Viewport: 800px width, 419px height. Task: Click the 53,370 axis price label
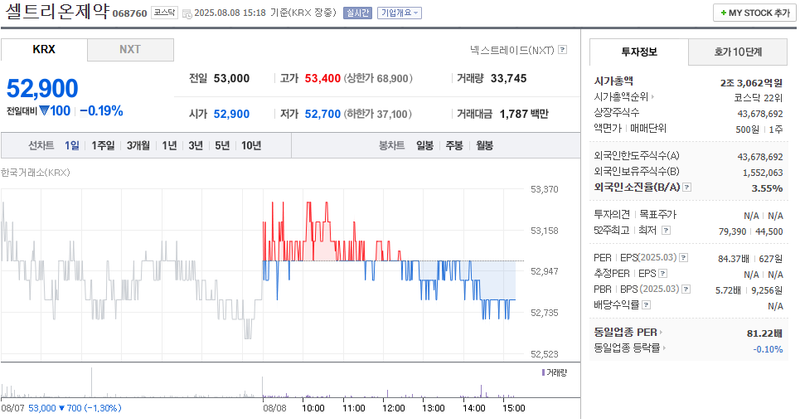pyautogui.click(x=544, y=189)
